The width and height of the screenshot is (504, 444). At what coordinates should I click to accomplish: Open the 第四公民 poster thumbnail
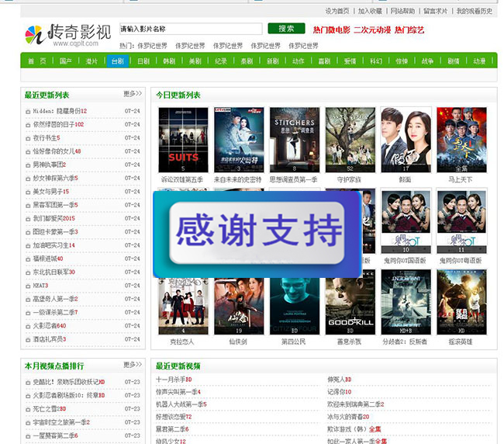tap(295, 306)
